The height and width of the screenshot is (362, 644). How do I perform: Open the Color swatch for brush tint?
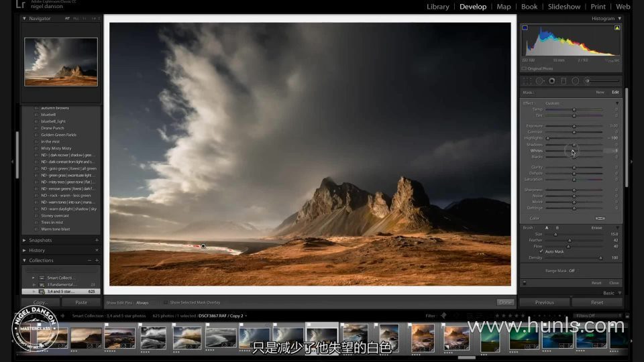600,219
